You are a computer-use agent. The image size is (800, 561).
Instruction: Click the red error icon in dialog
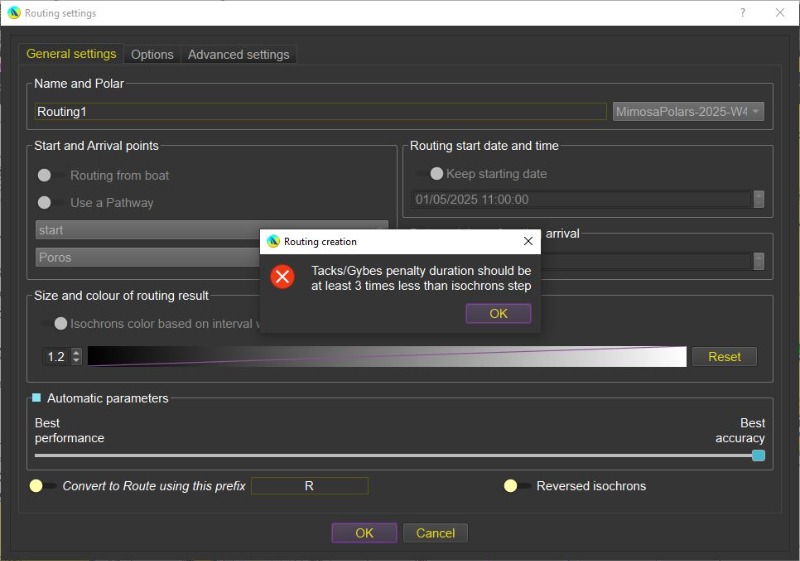283,277
